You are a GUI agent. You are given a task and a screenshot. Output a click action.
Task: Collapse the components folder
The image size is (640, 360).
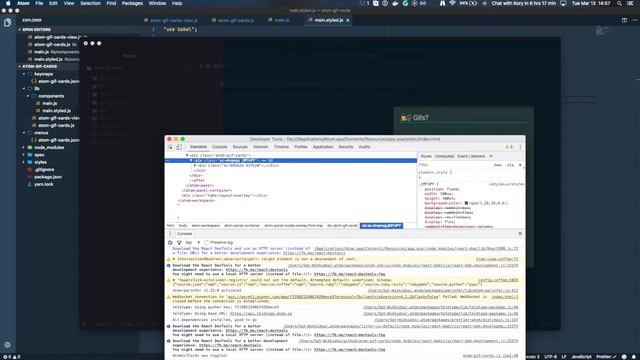[x=28, y=96]
